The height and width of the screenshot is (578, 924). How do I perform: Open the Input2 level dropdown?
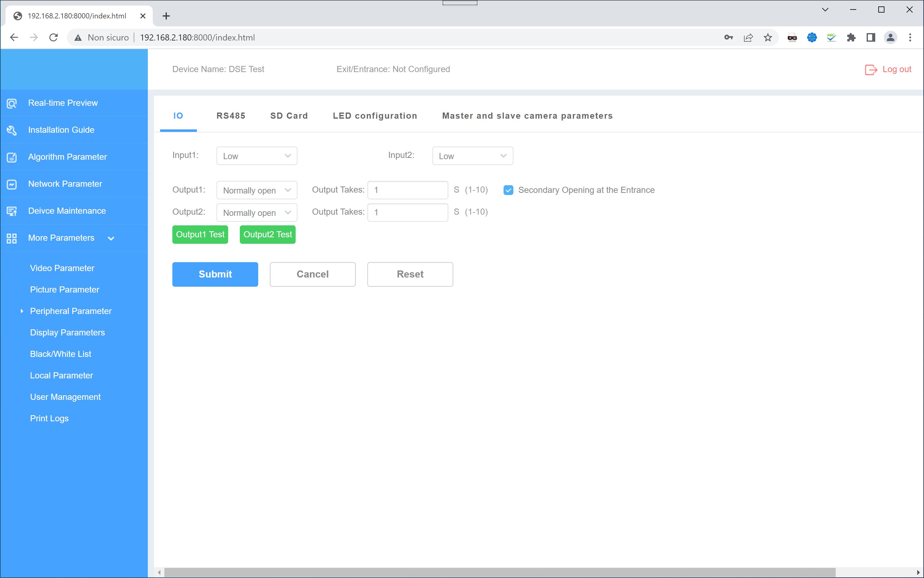(x=472, y=156)
